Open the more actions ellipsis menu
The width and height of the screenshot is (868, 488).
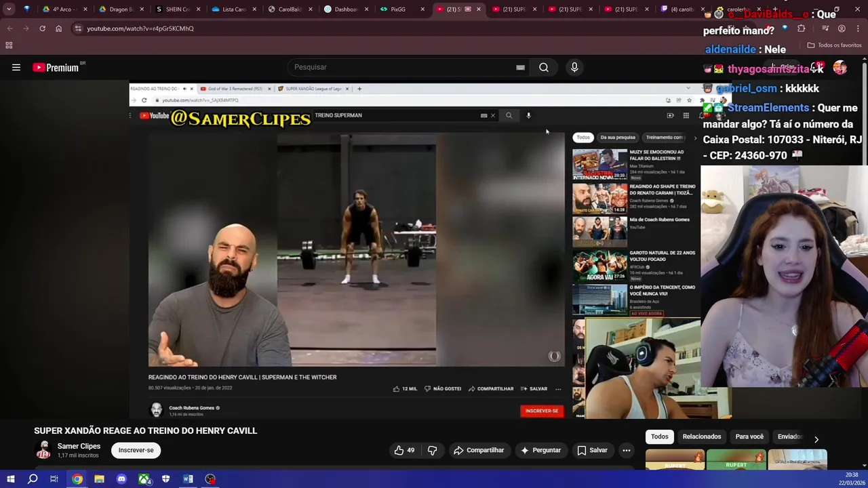[627, 450]
